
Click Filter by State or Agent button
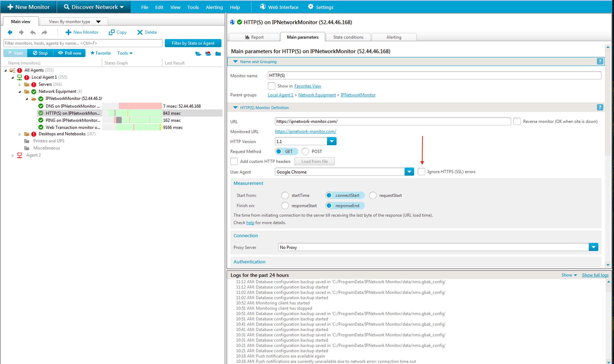pos(193,43)
